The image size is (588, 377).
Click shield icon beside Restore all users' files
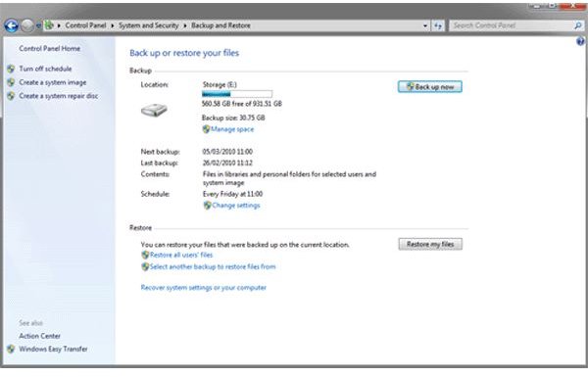145,255
